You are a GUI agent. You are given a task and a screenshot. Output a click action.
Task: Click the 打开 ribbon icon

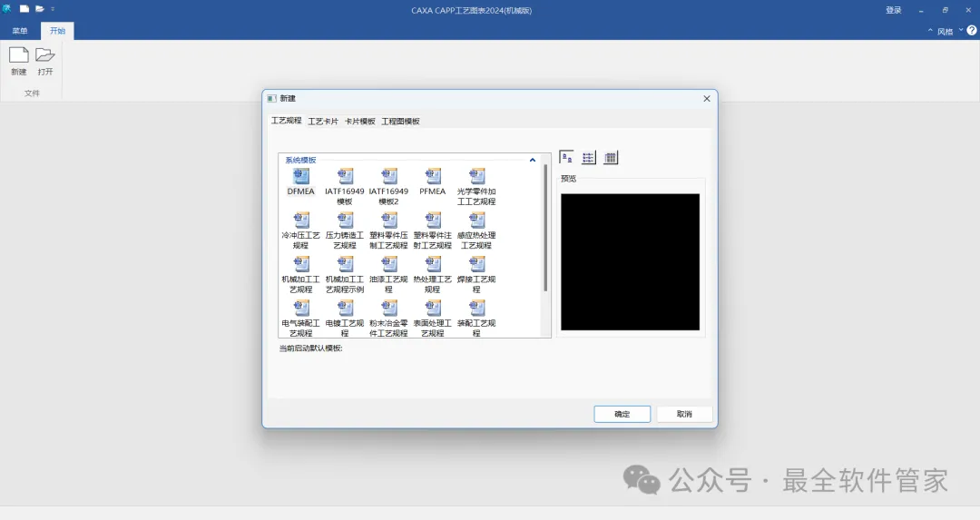tap(45, 61)
